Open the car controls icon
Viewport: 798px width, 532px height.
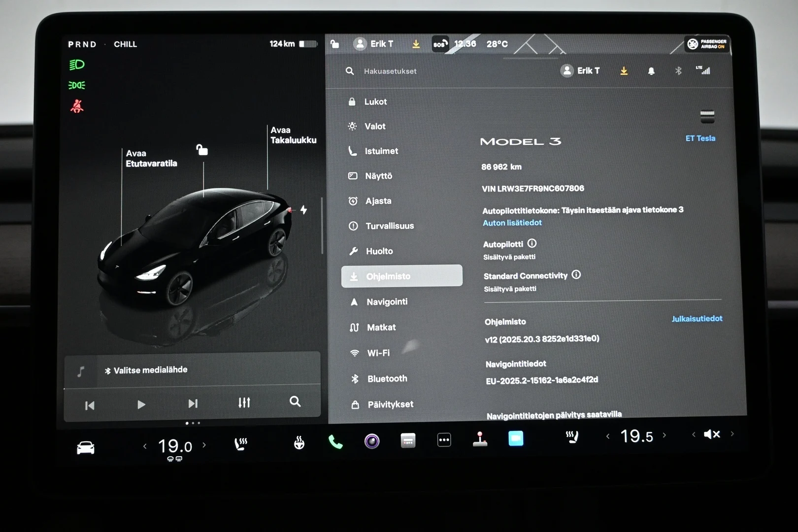coord(86,447)
